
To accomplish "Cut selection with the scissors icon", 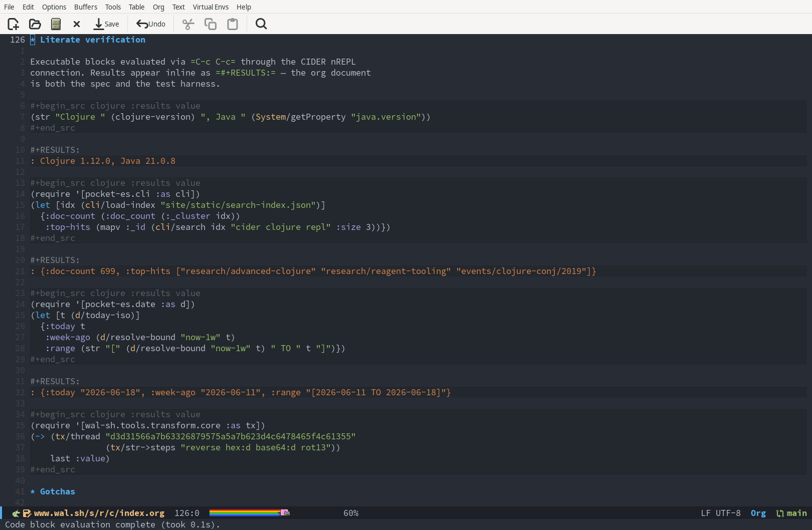I will (x=188, y=24).
